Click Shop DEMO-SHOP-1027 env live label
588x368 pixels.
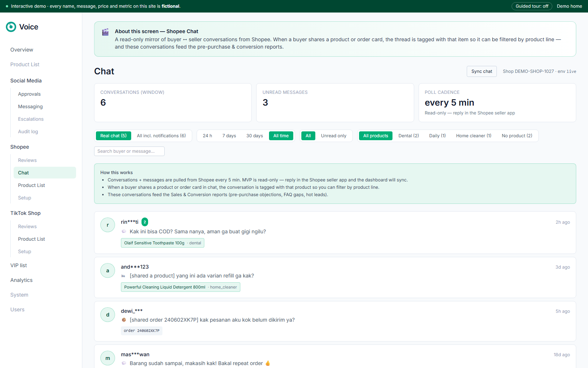click(539, 71)
